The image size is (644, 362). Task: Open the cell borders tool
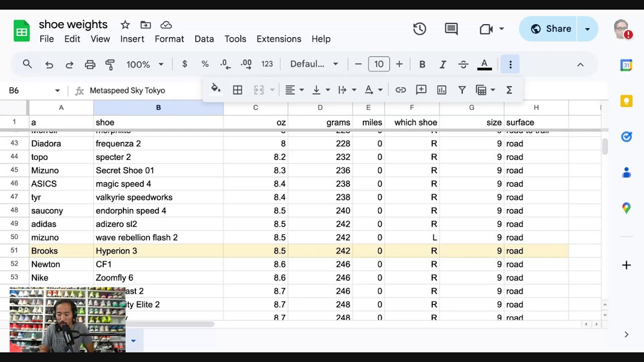click(x=237, y=90)
